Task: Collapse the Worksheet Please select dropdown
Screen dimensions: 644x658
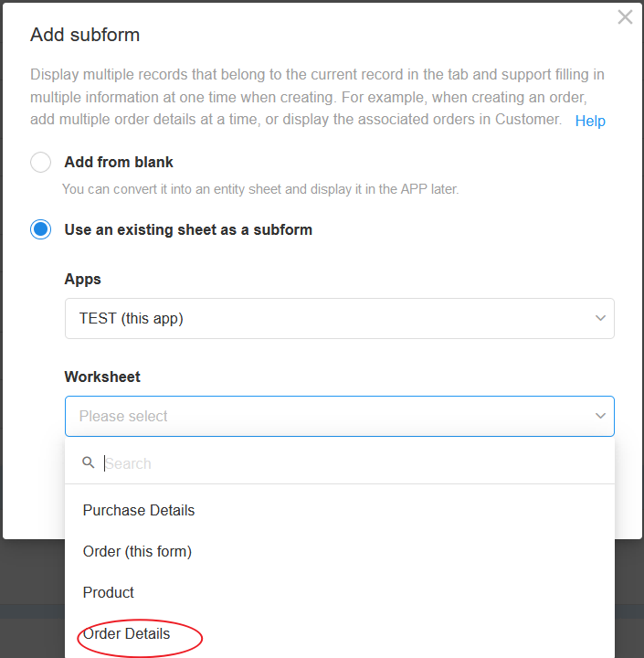Action: tap(340, 417)
